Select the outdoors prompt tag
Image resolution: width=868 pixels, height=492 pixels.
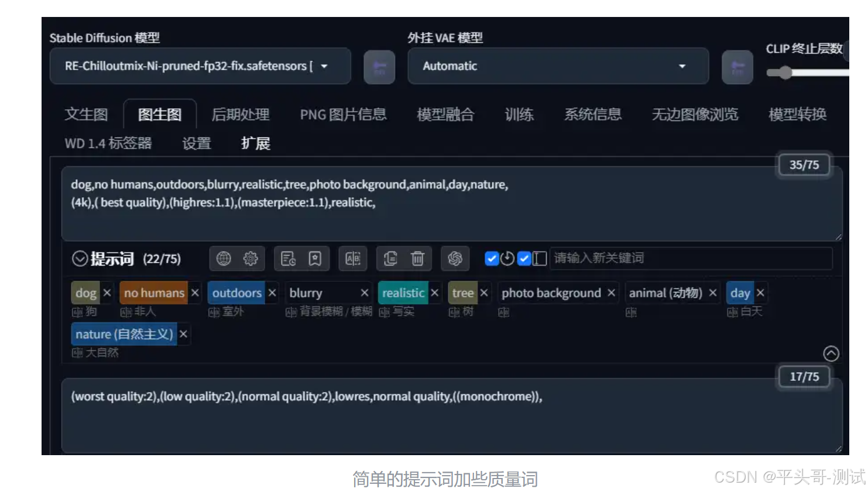[x=236, y=293]
